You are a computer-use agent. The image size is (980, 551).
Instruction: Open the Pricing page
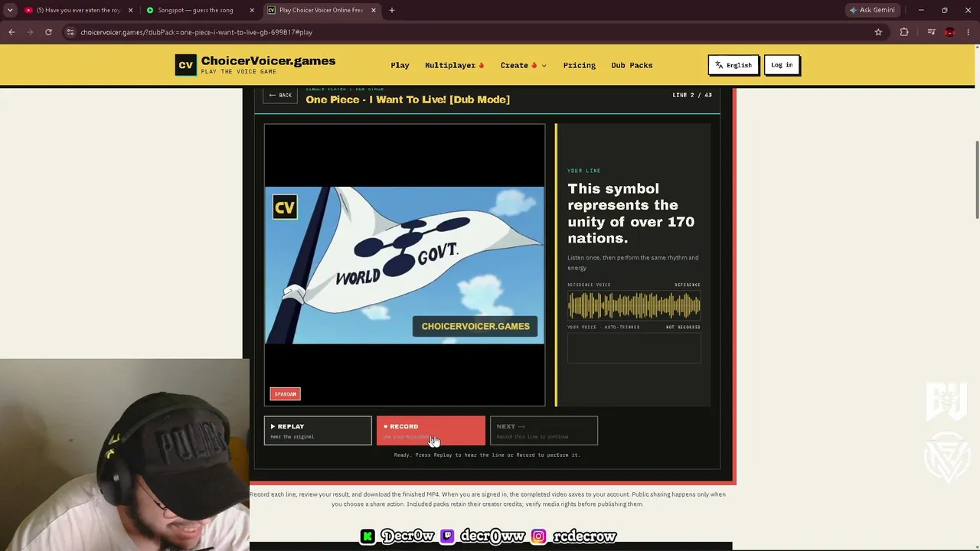[x=580, y=65]
